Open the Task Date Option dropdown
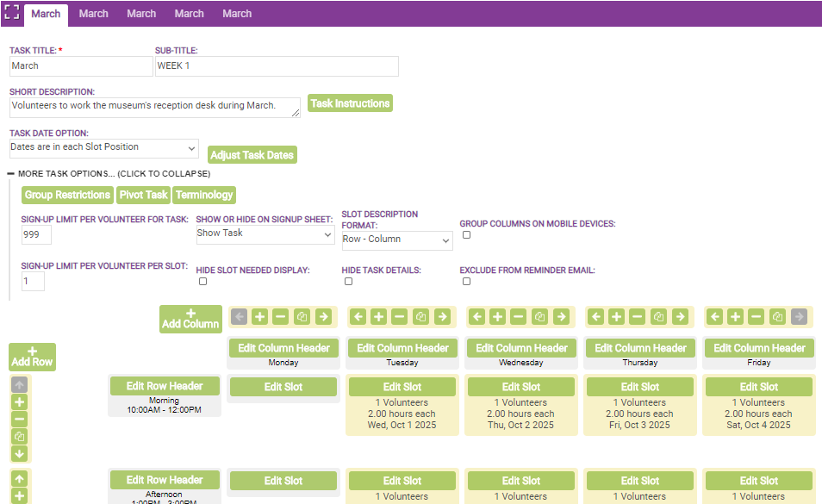 pyautogui.click(x=103, y=148)
